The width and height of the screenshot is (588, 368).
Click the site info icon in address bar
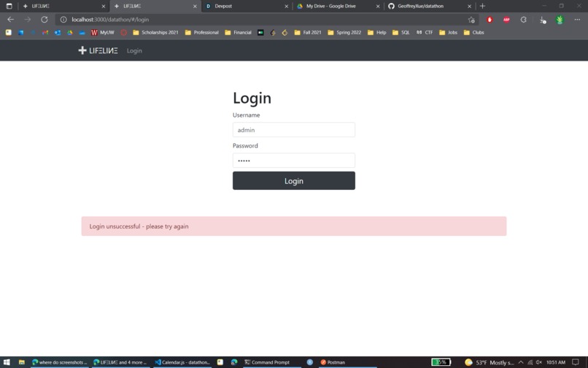tap(63, 20)
